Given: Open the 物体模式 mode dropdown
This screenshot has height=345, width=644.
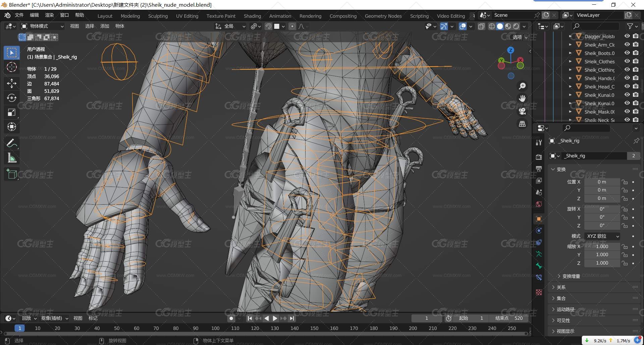Looking at the screenshot, I should click(x=42, y=26).
